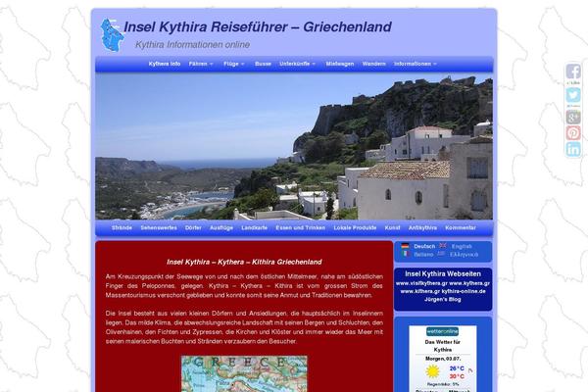Image resolution: width=588 pixels, height=392 pixels.
Task: Switch language to Italiano
Action: coord(423,255)
